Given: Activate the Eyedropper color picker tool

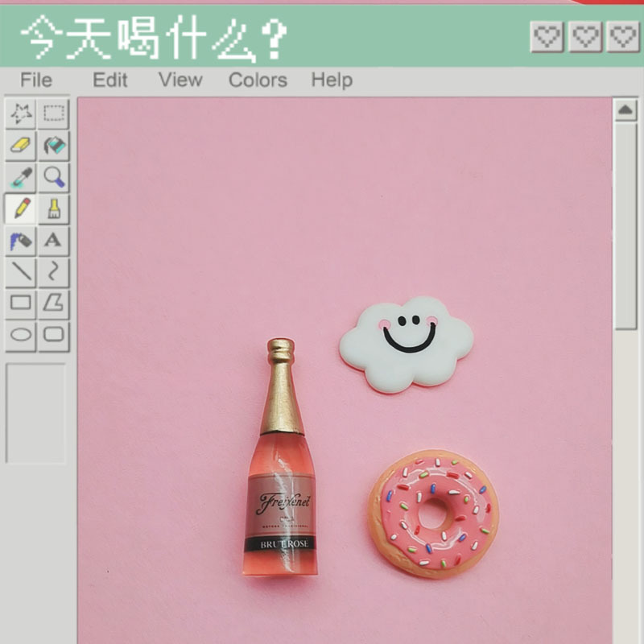Looking at the screenshot, I should tap(21, 177).
